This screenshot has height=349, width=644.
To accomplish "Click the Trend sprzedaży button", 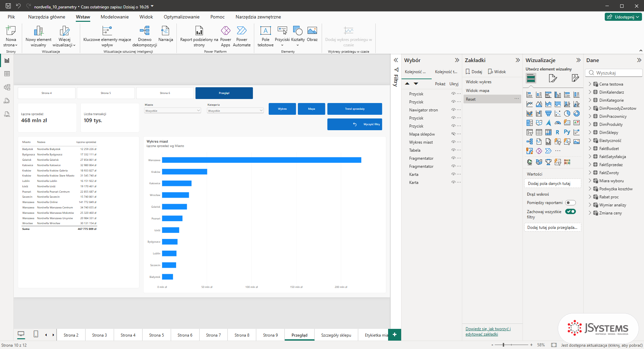I will coord(355,109).
